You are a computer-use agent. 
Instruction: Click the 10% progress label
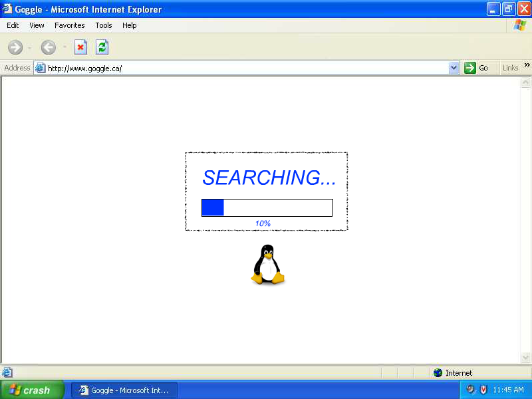[263, 223]
